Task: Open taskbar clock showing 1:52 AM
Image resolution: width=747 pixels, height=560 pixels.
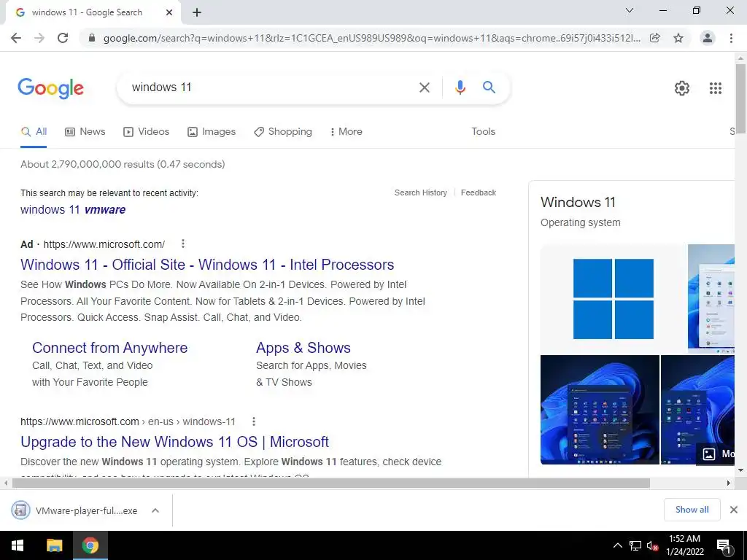Action: pyautogui.click(x=684, y=545)
